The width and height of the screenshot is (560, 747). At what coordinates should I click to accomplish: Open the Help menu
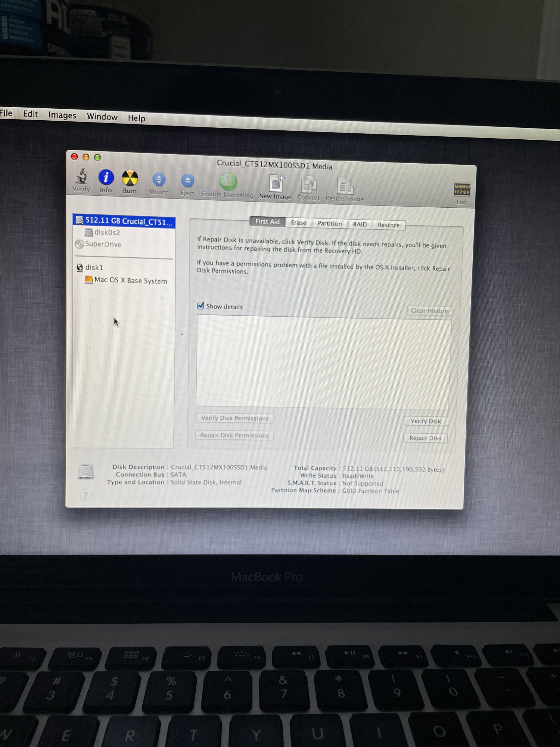click(x=137, y=118)
